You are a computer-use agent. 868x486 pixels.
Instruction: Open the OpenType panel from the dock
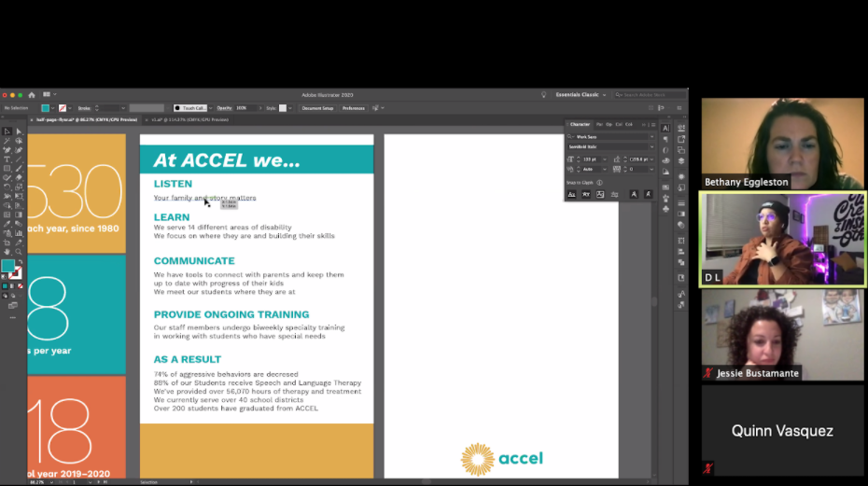click(666, 150)
